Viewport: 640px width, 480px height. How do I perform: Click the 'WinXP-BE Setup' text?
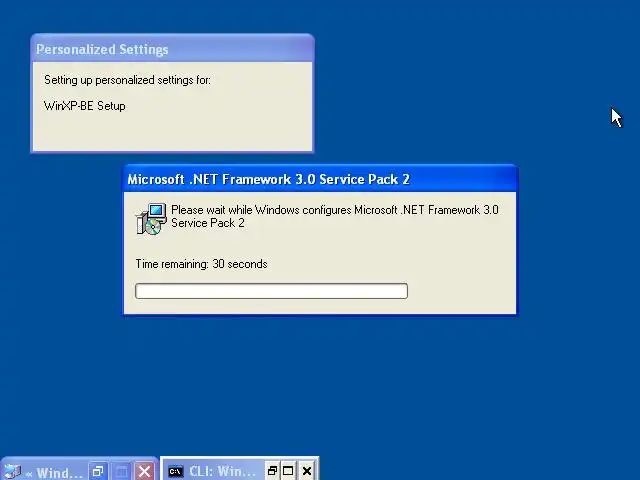click(x=84, y=106)
